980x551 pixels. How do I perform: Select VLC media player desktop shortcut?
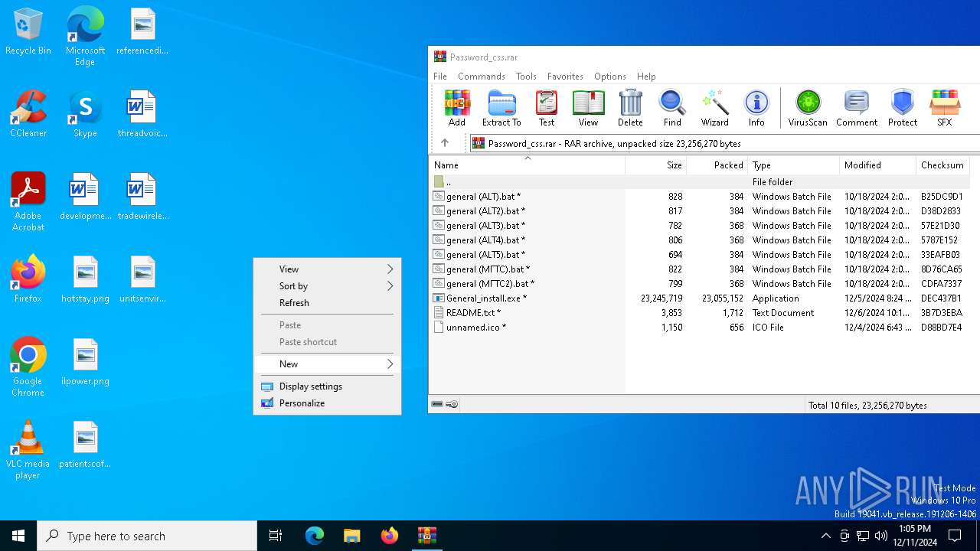28,450
